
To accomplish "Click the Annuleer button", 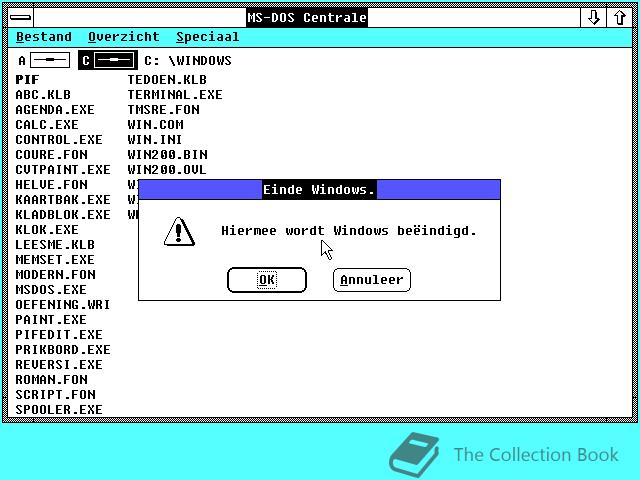I will (371, 280).
